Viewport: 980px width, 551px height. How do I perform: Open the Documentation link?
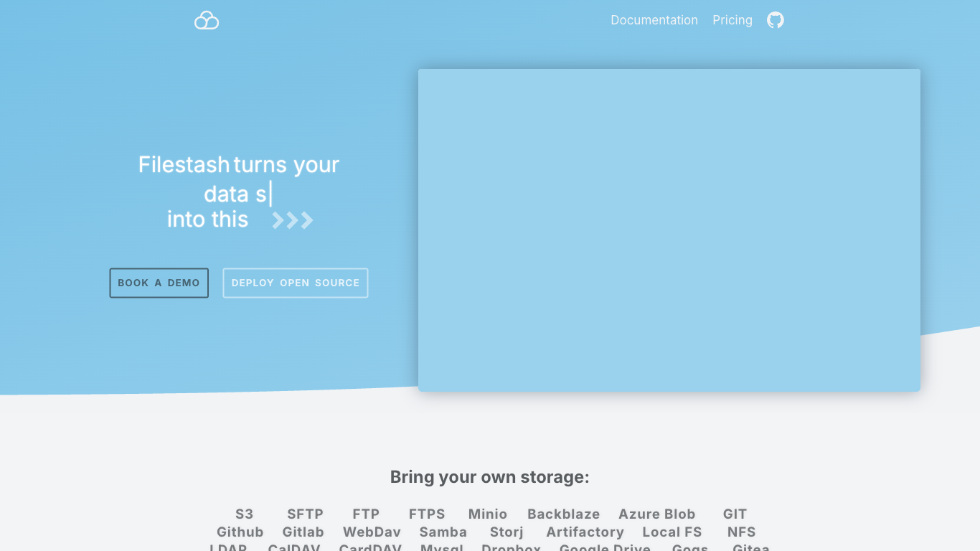[x=654, y=20]
